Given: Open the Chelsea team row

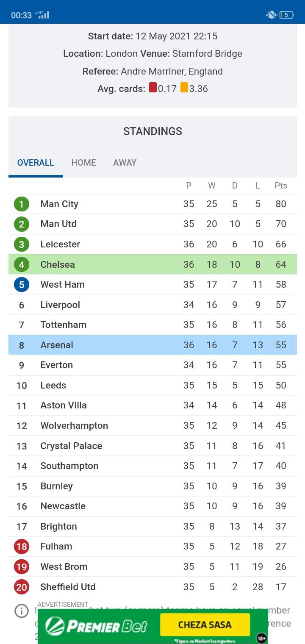Looking at the screenshot, I should [152, 264].
